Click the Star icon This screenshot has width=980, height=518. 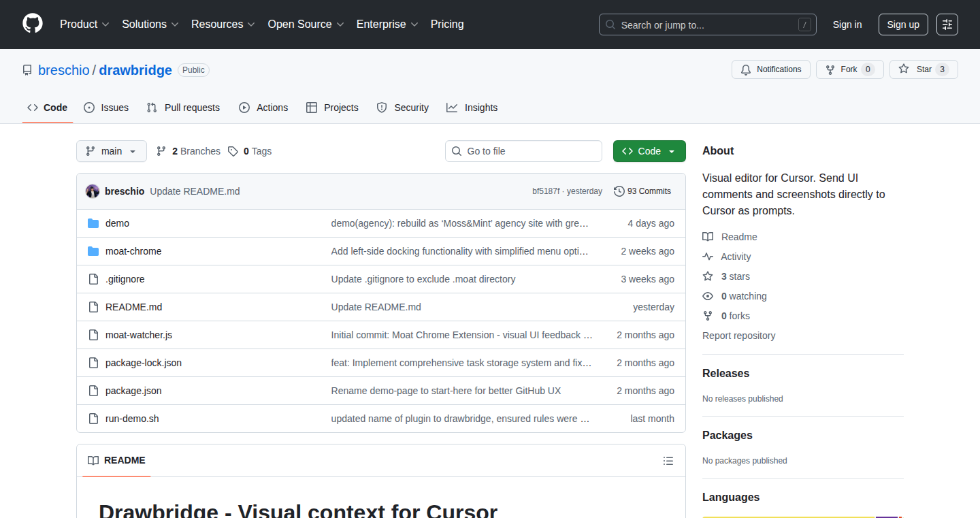[x=904, y=69]
